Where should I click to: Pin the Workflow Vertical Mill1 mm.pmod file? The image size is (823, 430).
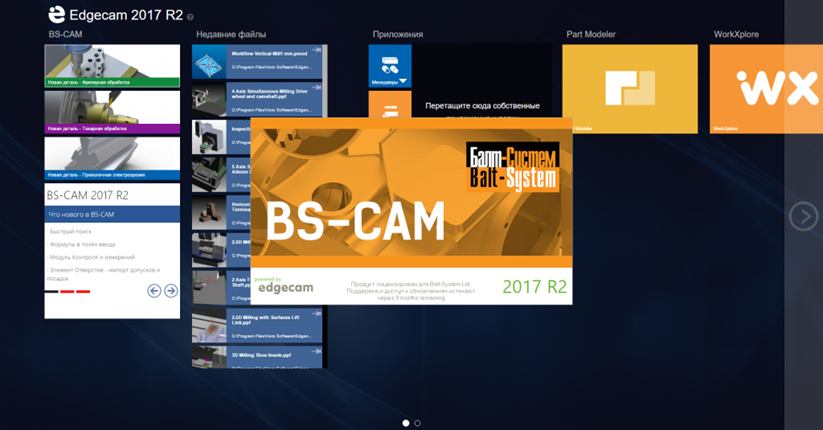pyautogui.click(x=316, y=50)
